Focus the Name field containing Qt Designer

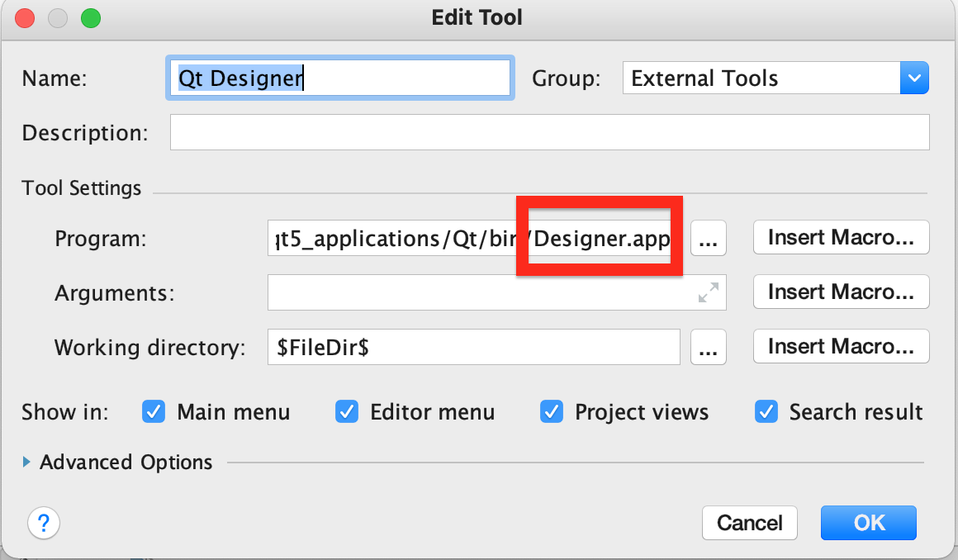coord(339,78)
